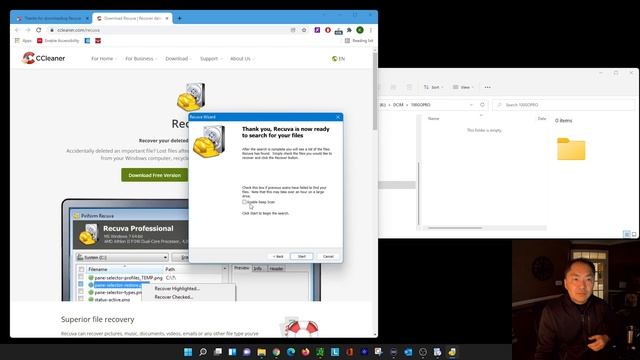Screen dimensions: 640x360
Task: Open Firefox from the taskbar
Action: tap(306, 352)
